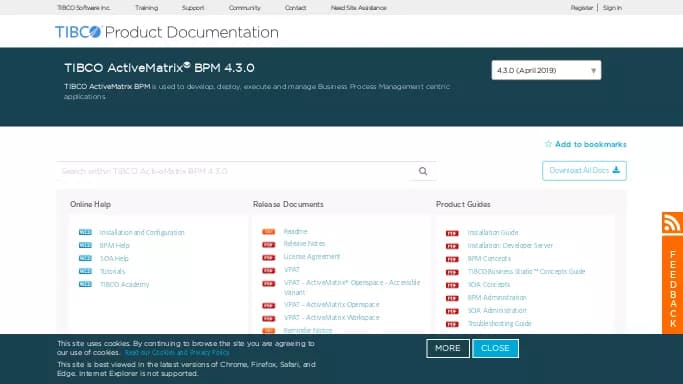The image size is (683, 384).
Task: Click the PDF icon next to BPM Concepts
Action: tap(452, 259)
